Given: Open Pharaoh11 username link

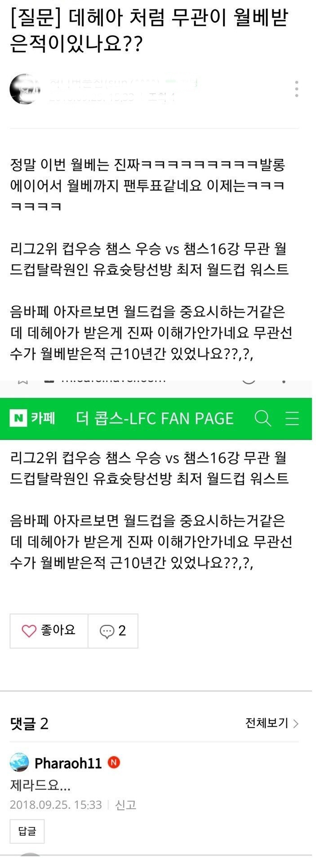Looking at the screenshot, I should (68, 763).
